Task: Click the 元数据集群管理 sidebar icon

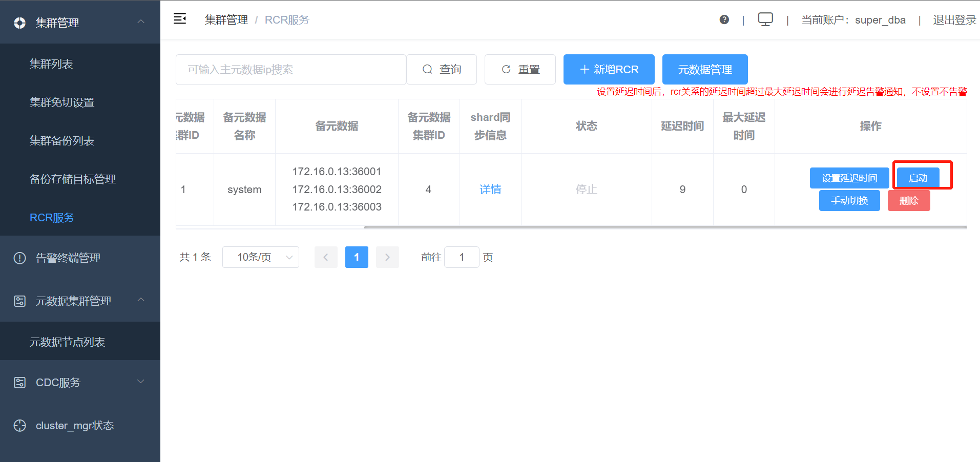Action: click(x=20, y=301)
